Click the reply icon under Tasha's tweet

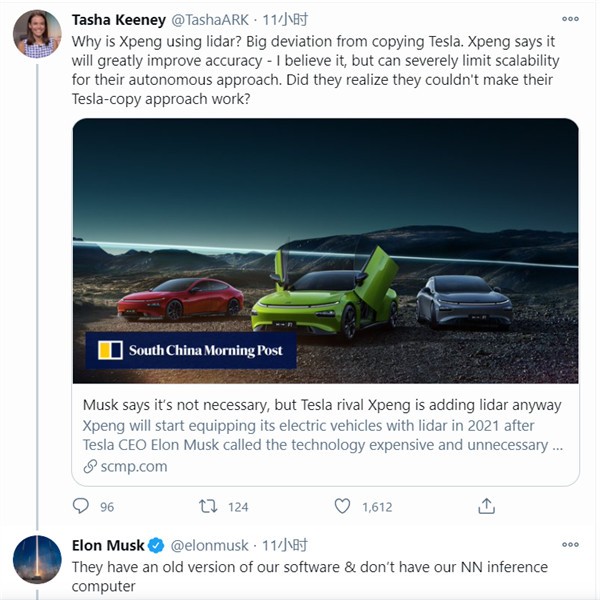point(81,506)
